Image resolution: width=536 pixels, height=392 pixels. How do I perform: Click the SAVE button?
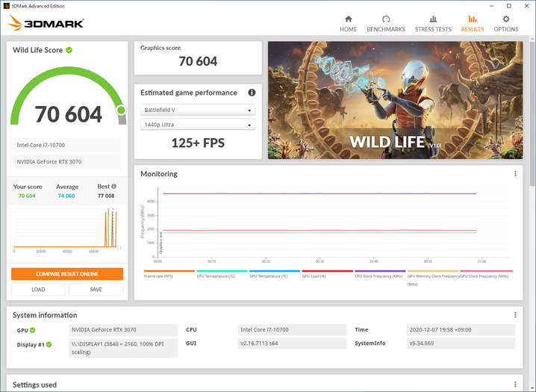[96, 290]
